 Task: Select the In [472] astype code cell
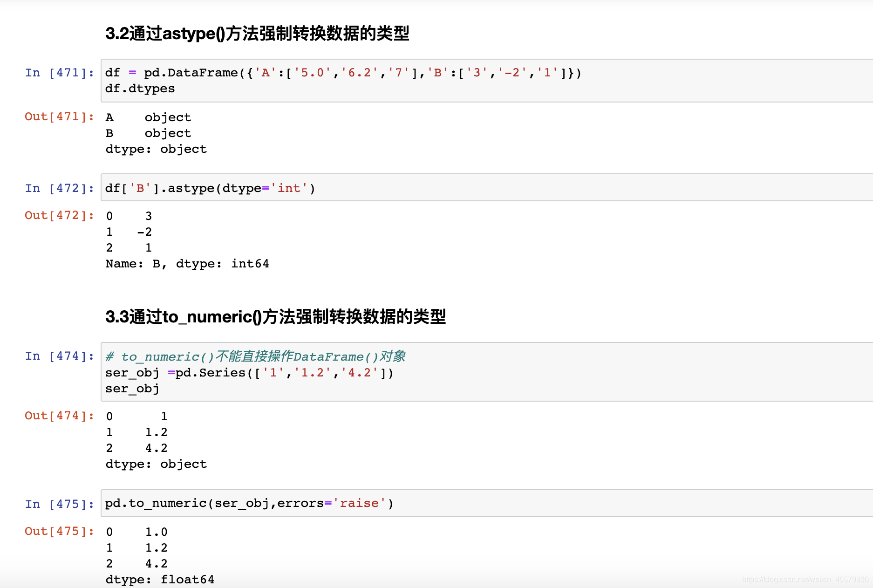point(487,188)
